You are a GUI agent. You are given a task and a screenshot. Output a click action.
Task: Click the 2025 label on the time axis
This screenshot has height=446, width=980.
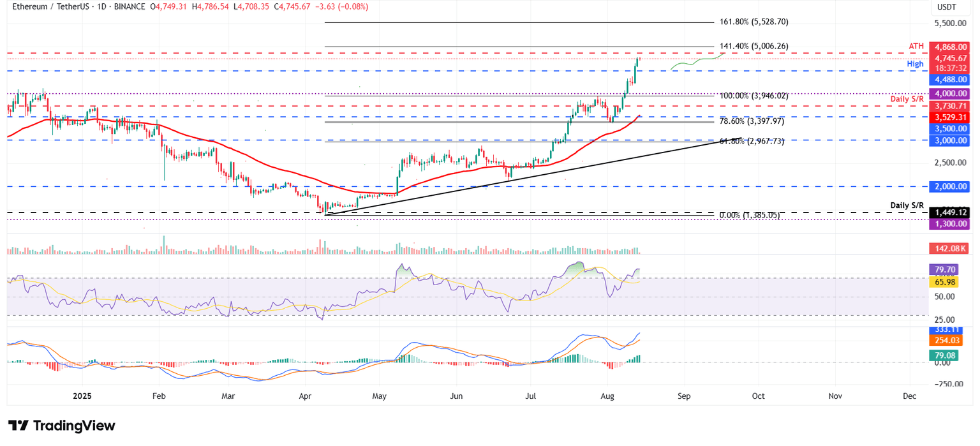click(x=84, y=396)
